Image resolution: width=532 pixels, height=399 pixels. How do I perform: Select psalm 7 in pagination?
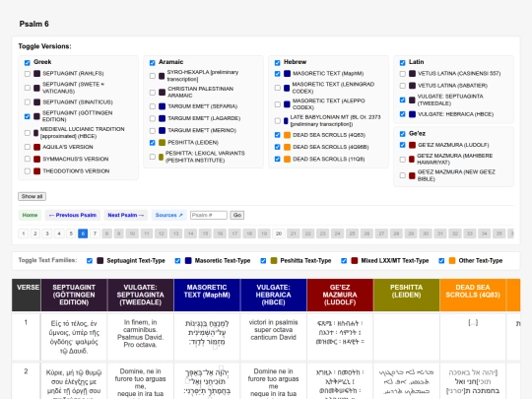[x=95, y=233]
